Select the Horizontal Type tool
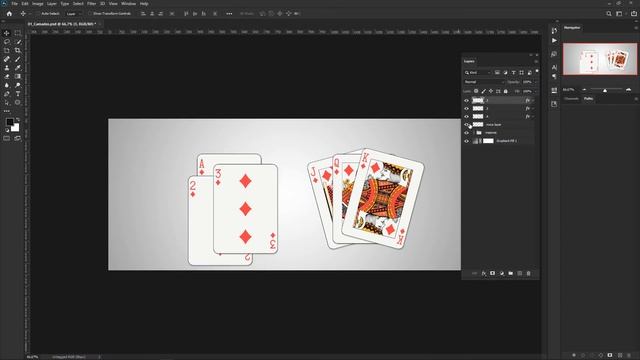640x360 pixels. click(18, 94)
